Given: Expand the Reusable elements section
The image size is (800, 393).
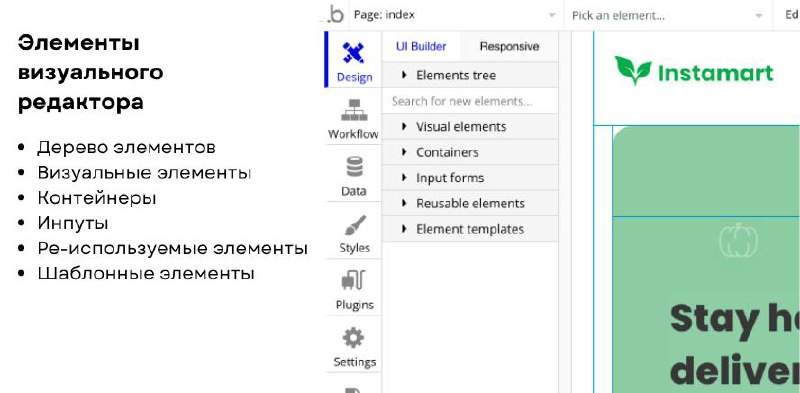Looking at the screenshot, I should pos(470,203).
